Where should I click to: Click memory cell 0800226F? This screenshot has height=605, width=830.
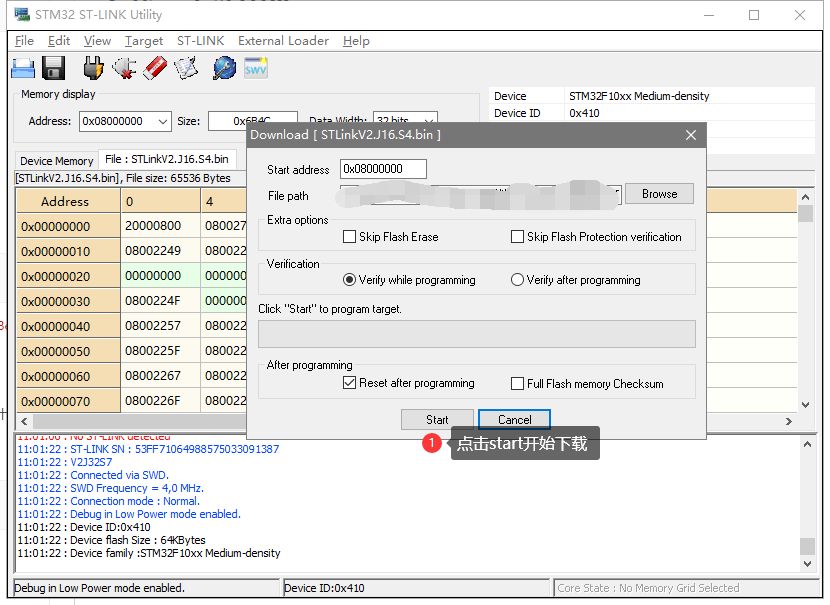[x=160, y=401]
